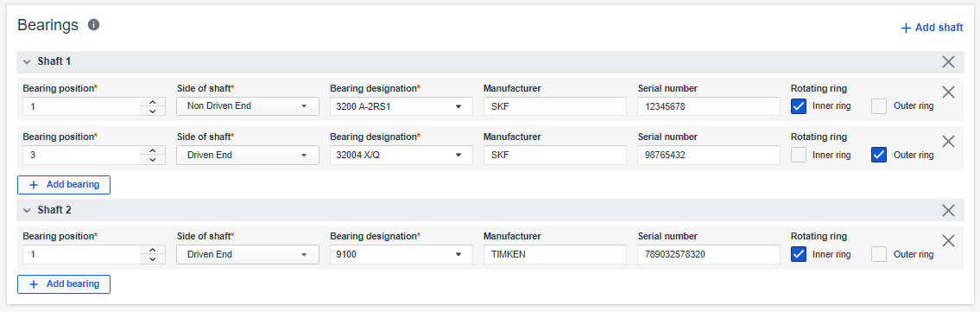The height and width of the screenshot is (312, 980).
Task: Click Manufacturer field in 32004 X/Q row
Action: (x=555, y=155)
